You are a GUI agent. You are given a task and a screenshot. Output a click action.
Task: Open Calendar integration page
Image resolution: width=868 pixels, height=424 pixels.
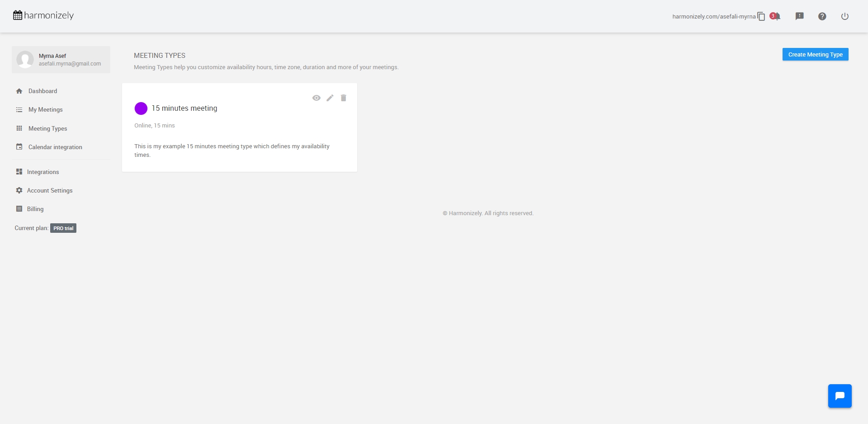55,147
